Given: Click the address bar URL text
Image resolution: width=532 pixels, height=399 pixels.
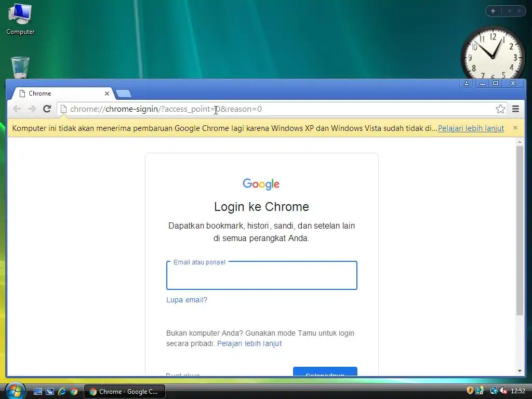Looking at the screenshot, I should pos(166,109).
